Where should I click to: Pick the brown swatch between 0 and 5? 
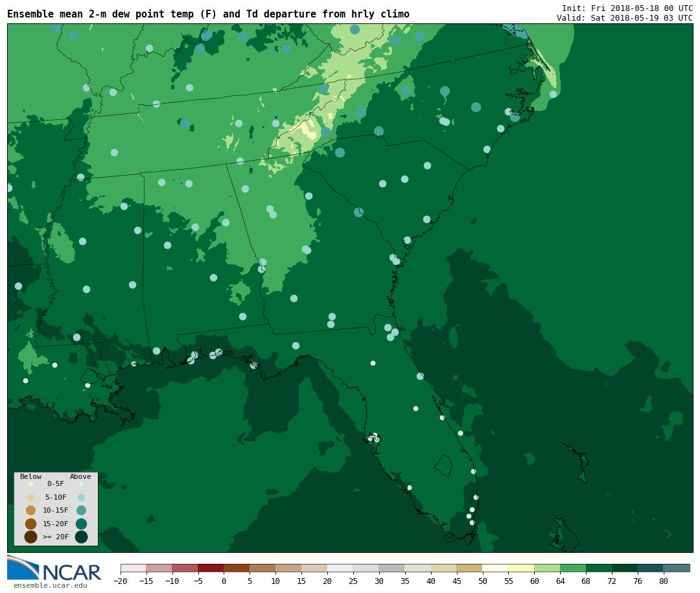pos(237,568)
